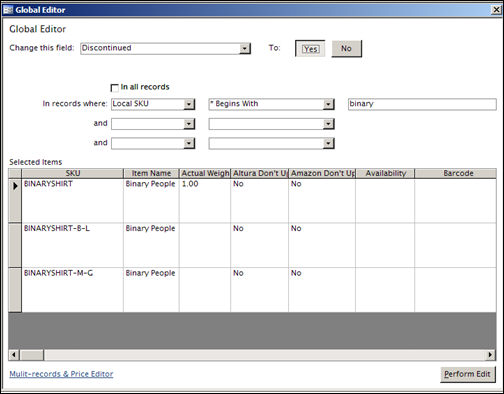The width and height of the screenshot is (504, 394).
Task: Expand the Local SKU dropdown
Action: [189, 104]
